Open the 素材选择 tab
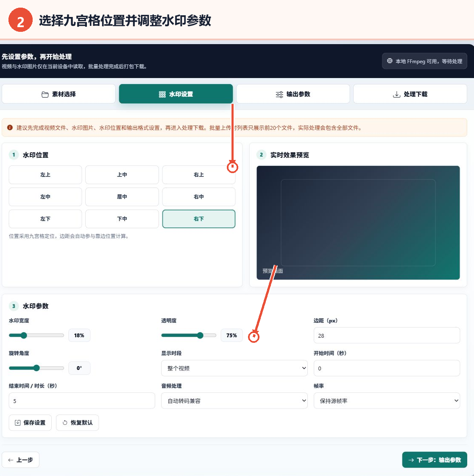This screenshot has height=476, width=474. coord(59,94)
